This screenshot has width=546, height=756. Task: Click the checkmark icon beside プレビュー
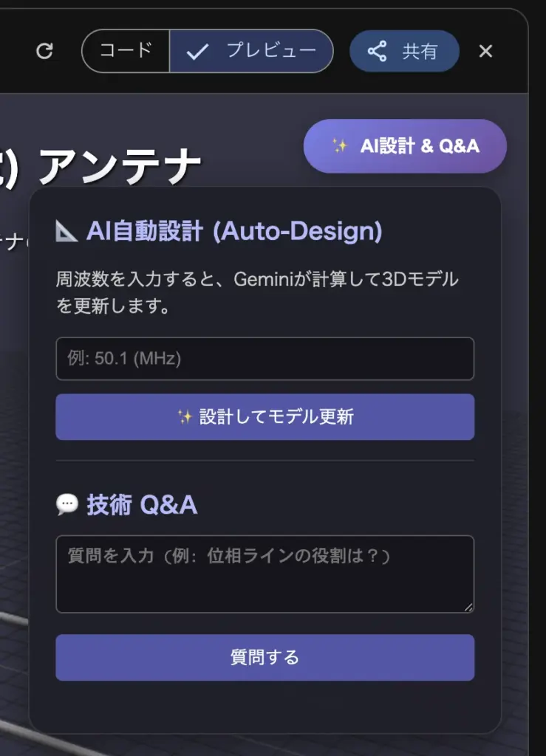point(197,52)
